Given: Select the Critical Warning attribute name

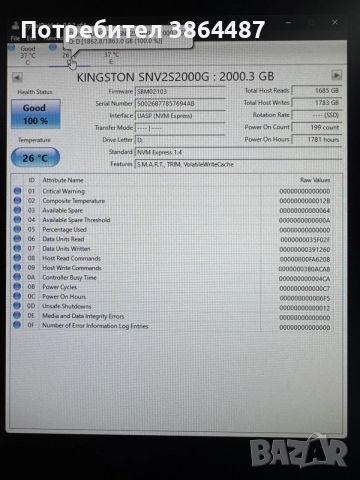Looking at the screenshot, I should click(x=63, y=191).
